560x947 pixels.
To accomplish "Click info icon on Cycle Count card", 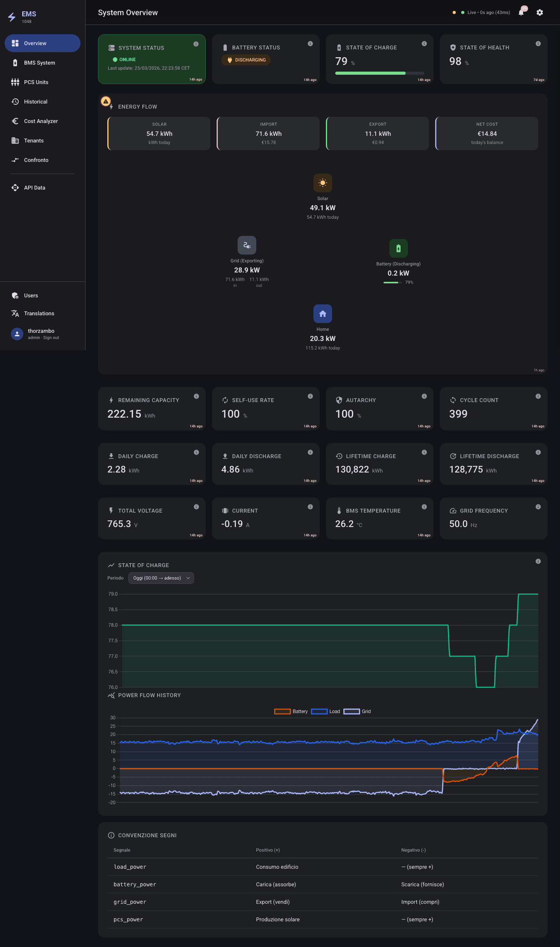I will (x=538, y=396).
